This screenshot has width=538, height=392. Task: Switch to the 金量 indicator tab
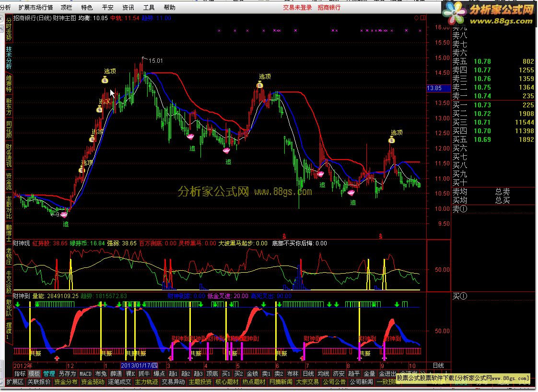pyautogui.click(x=369, y=374)
